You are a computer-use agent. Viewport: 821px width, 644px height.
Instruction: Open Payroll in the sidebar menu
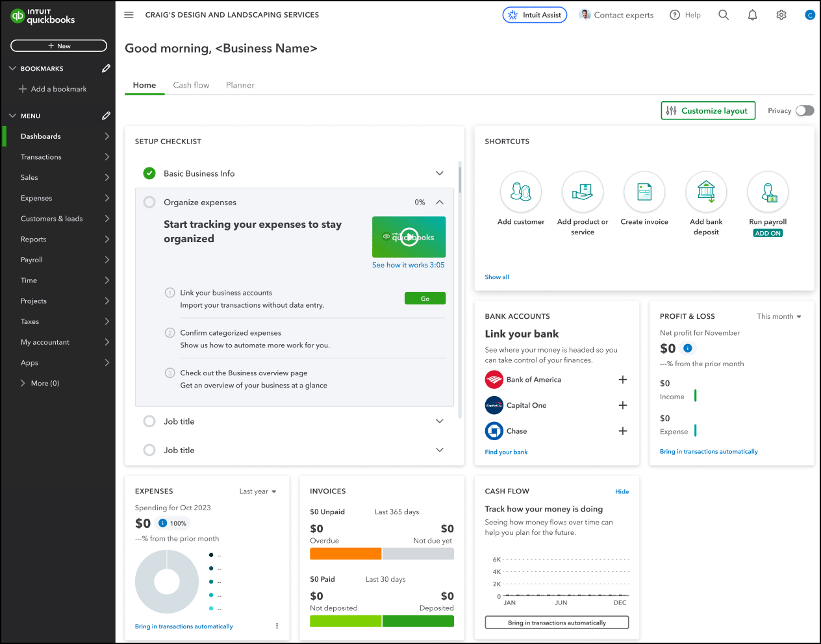pos(58,260)
